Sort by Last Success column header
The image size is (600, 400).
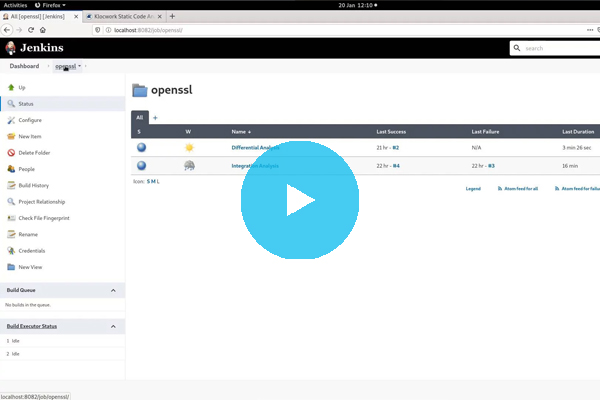pos(391,132)
